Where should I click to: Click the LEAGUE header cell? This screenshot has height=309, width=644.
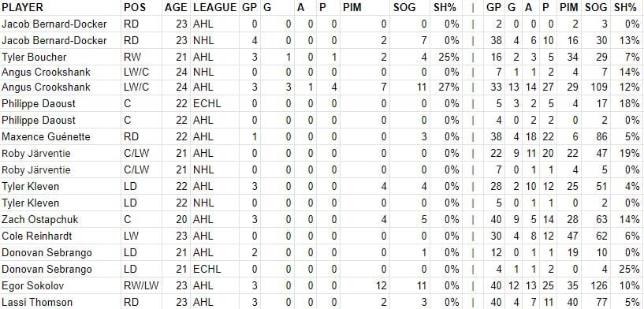pyautogui.click(x=215, y=7)
